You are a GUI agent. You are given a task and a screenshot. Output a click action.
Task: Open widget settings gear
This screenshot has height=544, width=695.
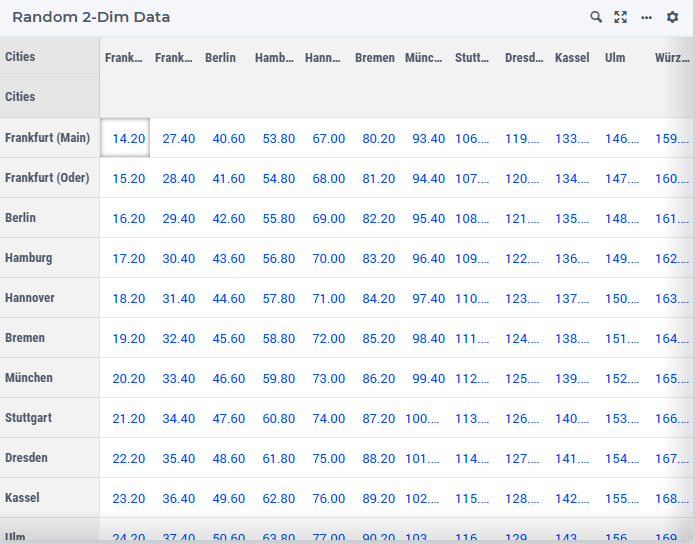point(672,17)
